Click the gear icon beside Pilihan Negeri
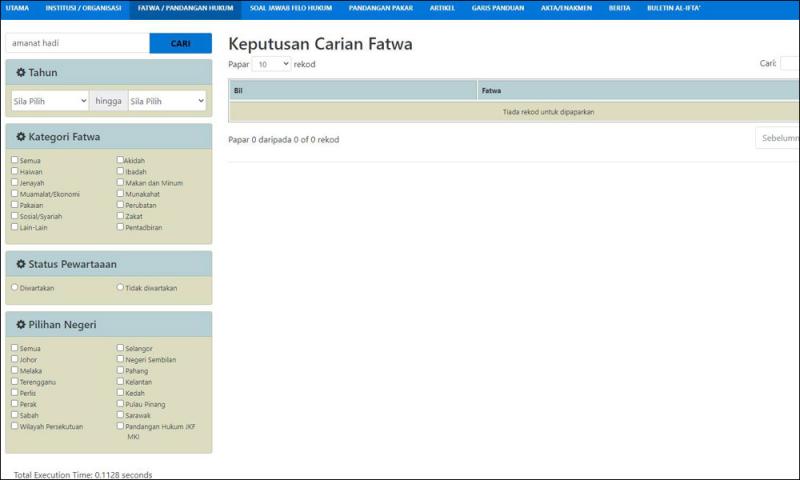Image resolution: width=800 pixels, height=480 pixels. (20, 325)
